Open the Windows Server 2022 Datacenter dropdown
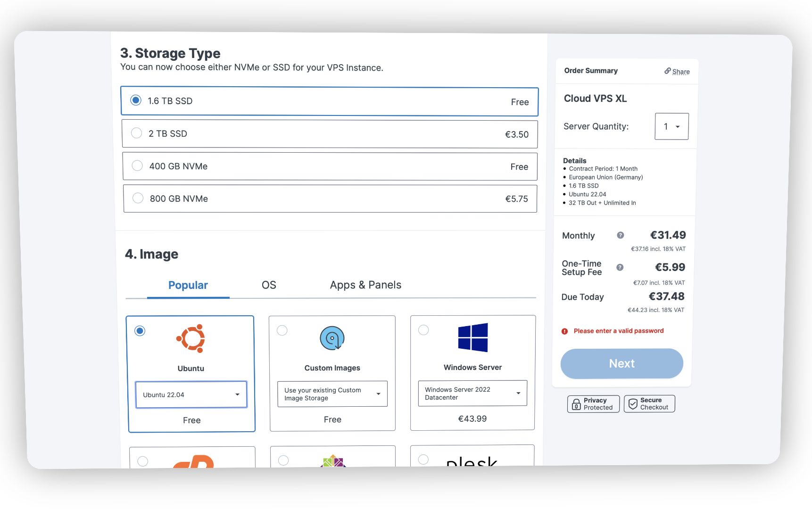Image resolution: width=812 pixels, height=509 pixels. pos(472,393)
